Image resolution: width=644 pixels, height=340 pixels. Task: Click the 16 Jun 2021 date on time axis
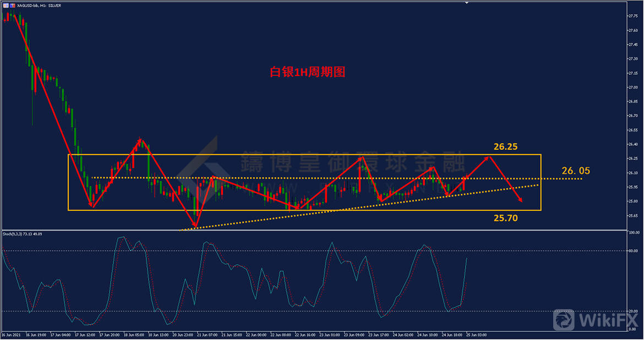(x=11, y=334)
